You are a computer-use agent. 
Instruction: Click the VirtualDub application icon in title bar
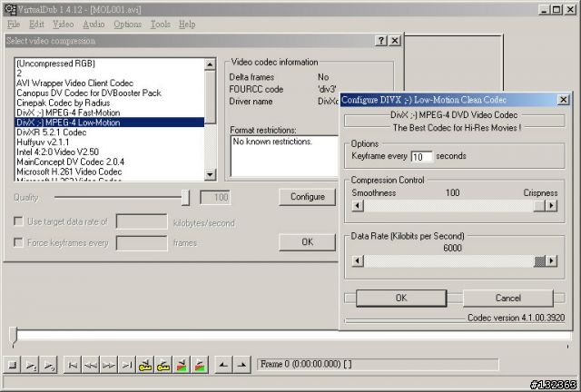[10, 9]
